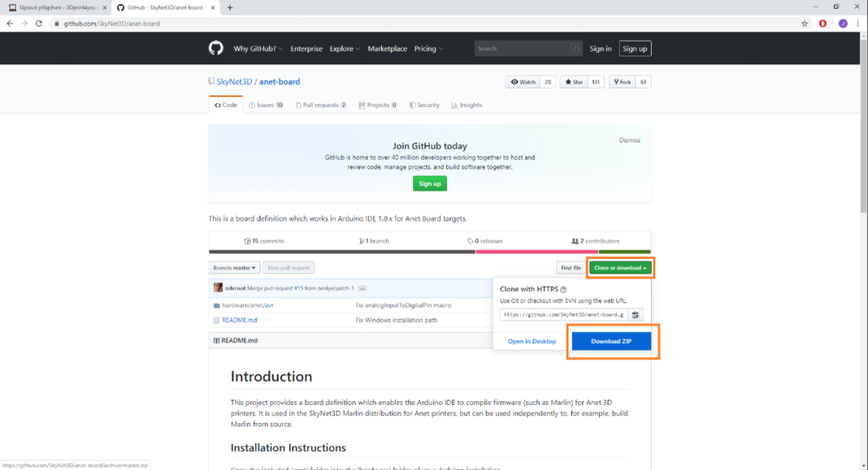The height and width of the screenshot is (470, 868).
Task: Expand the Why GitHub? menu
Action: tap(258, 49)
